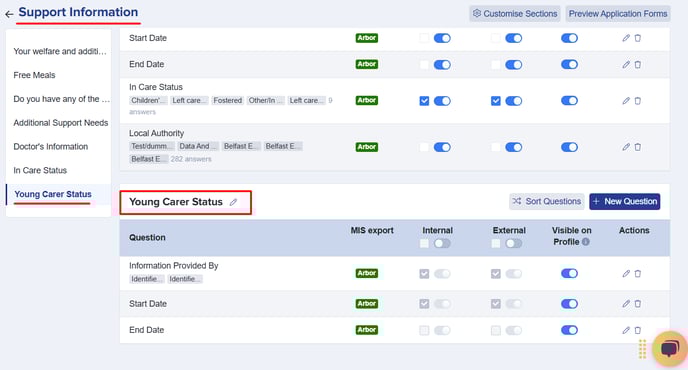The image size is (688, 370).
Task: Edit the In Care Status question
Action: [x=626, y=101]
